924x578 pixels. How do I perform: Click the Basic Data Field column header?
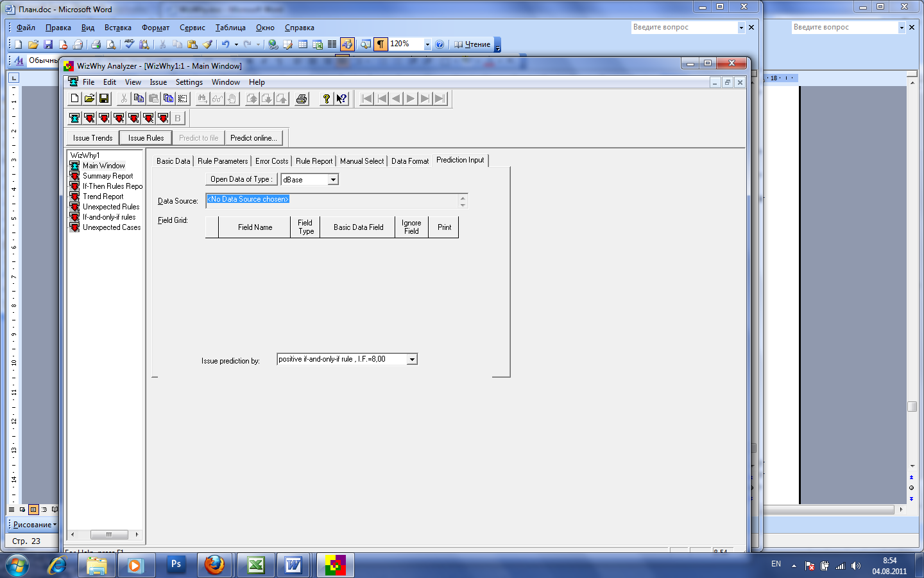tap(358, 227)
